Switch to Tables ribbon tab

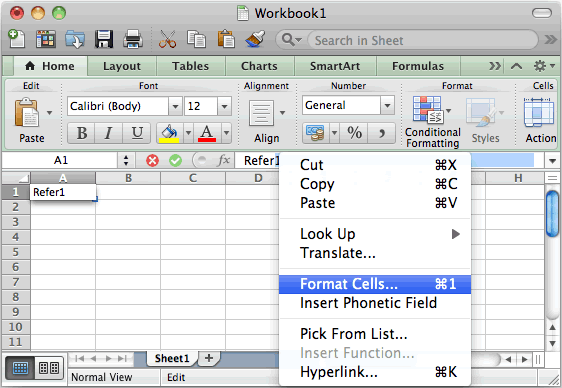(190, 66)
